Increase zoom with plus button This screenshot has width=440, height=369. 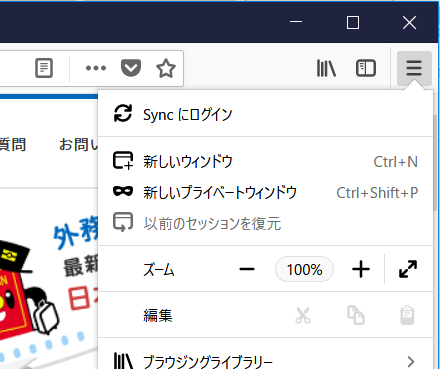coord(361,269)
